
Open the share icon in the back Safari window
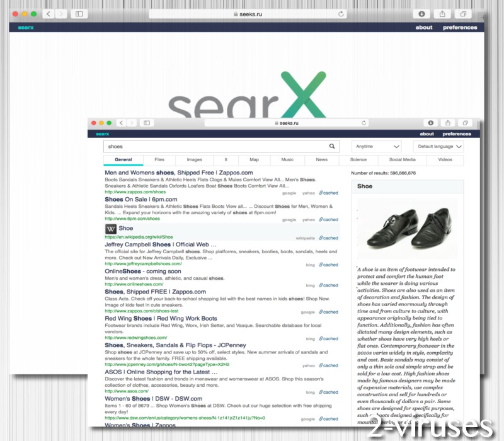click(442, 14)
